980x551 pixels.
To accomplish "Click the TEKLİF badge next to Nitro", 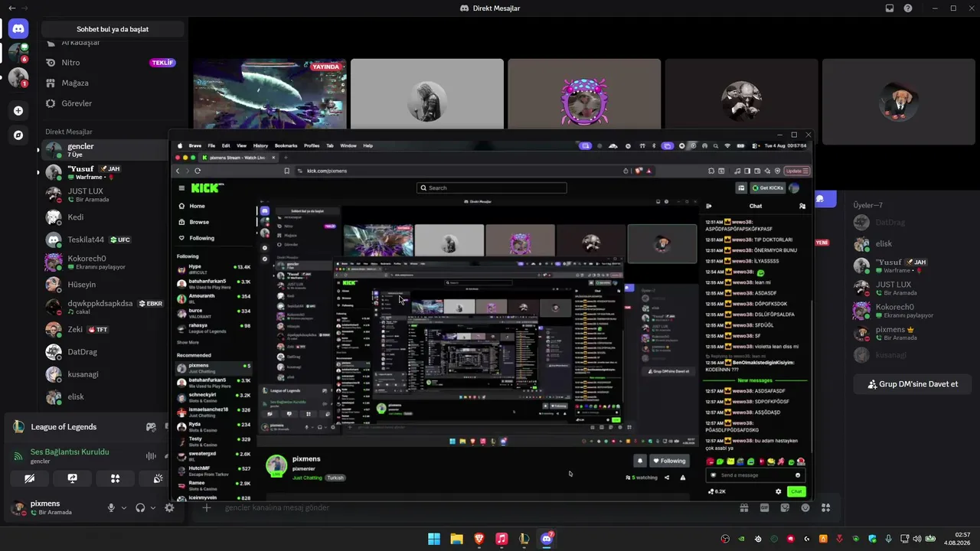I will coord(162,63).
